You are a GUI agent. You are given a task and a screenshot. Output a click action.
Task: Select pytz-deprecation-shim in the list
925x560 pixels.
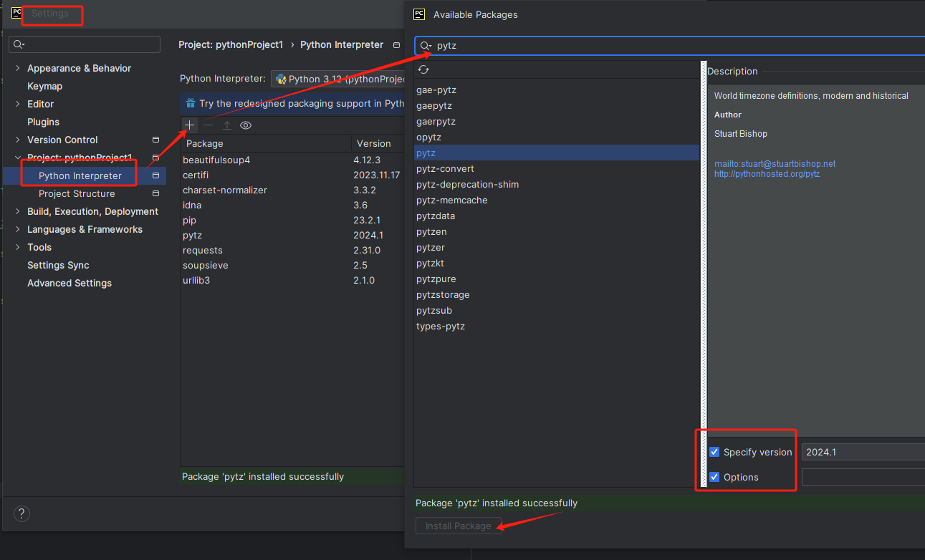(557, 184)
